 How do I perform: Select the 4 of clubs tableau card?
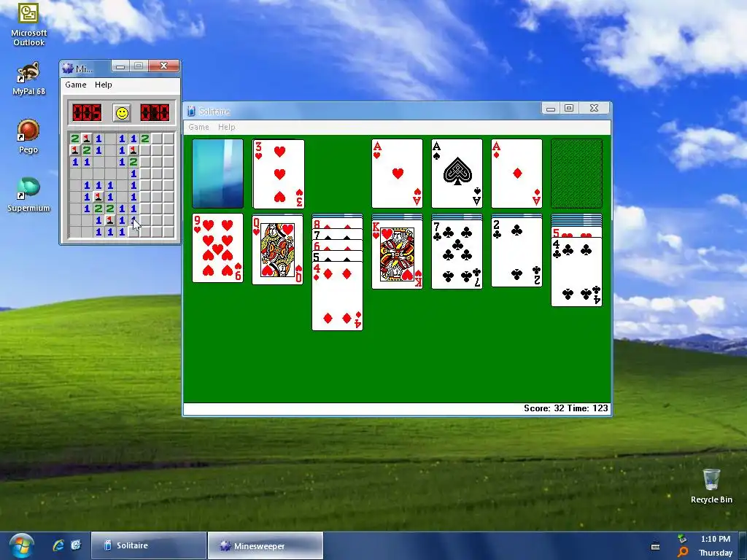point(576,272)
